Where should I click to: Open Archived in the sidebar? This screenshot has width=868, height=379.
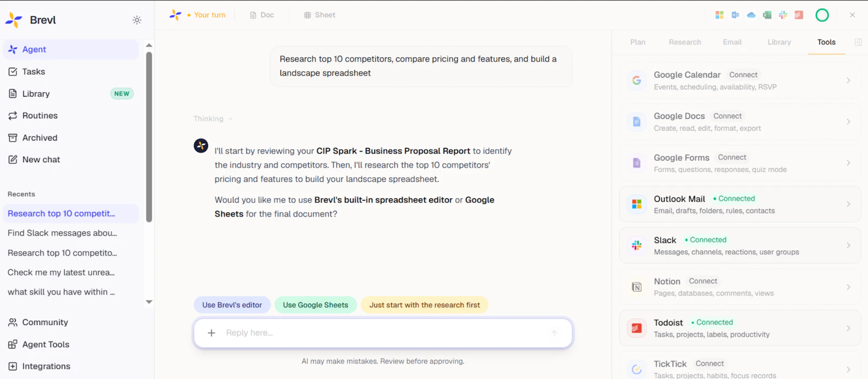[71, 138]
